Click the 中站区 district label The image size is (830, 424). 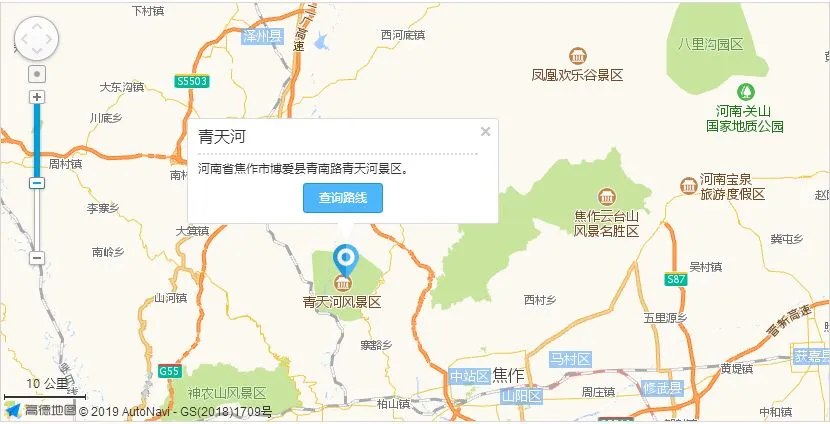470,376
